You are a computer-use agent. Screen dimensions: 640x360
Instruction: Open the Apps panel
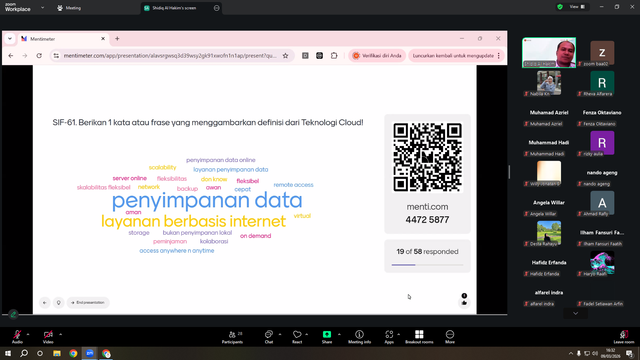click(x=389, y=337)
